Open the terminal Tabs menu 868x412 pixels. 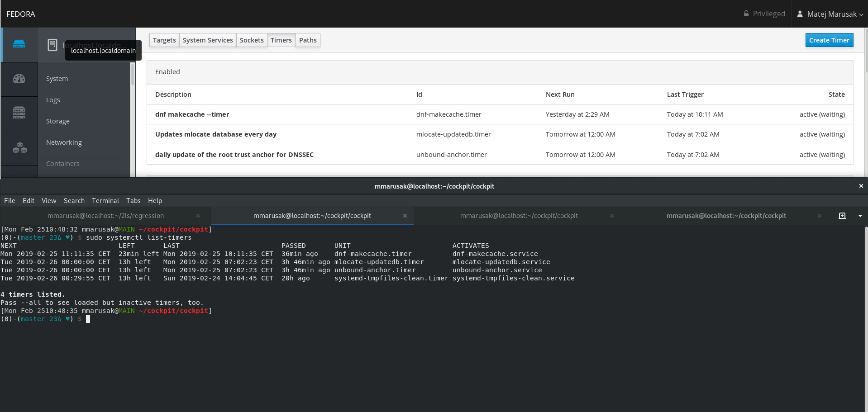click(x=134, y=201)
